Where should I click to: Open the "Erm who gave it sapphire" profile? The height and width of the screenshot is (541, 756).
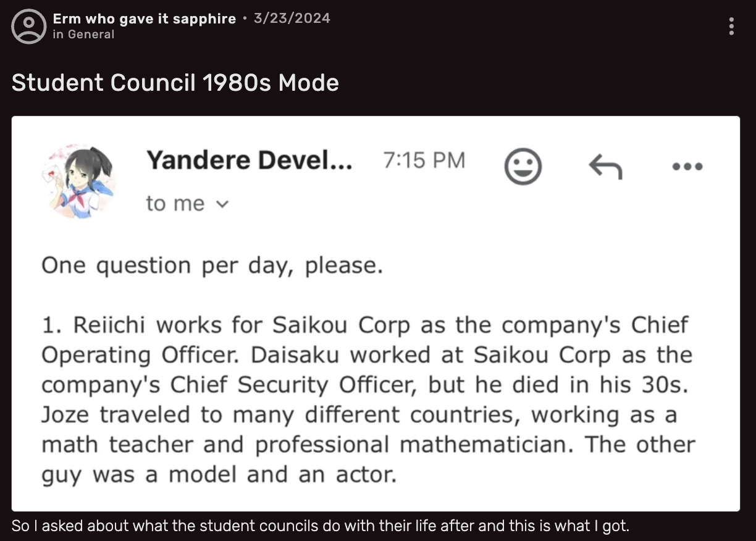coord(145,19)
